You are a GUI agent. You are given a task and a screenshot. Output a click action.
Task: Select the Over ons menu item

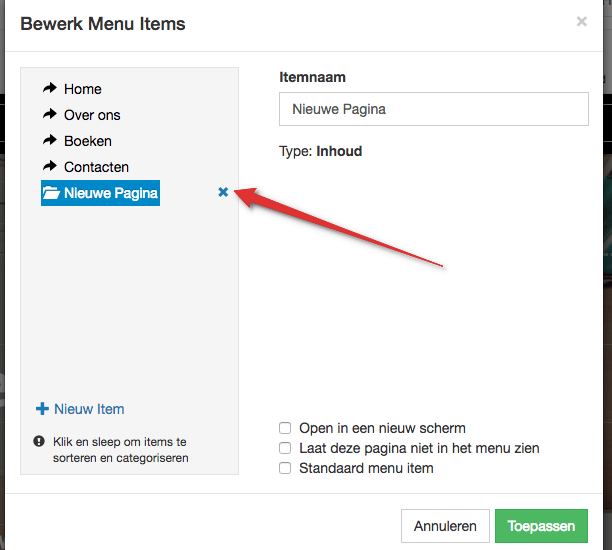[x=92, y=115]
